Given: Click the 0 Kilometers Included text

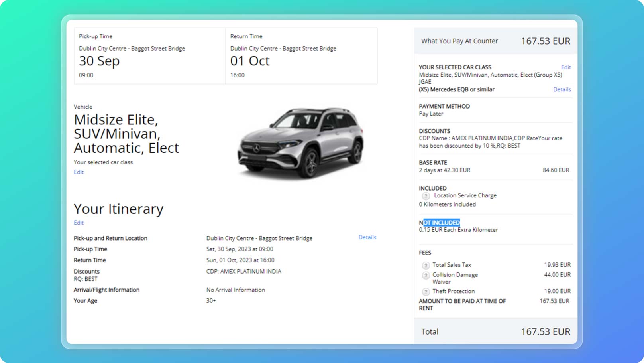Looking at the screenshot, I should click(x=447, y=204).
